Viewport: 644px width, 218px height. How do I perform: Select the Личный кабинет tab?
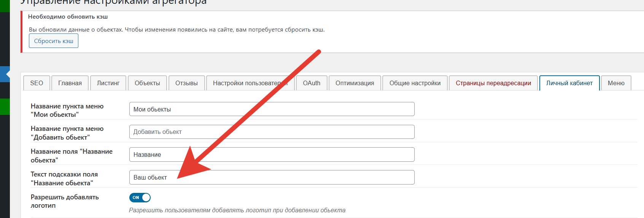(x=569, y=83)
